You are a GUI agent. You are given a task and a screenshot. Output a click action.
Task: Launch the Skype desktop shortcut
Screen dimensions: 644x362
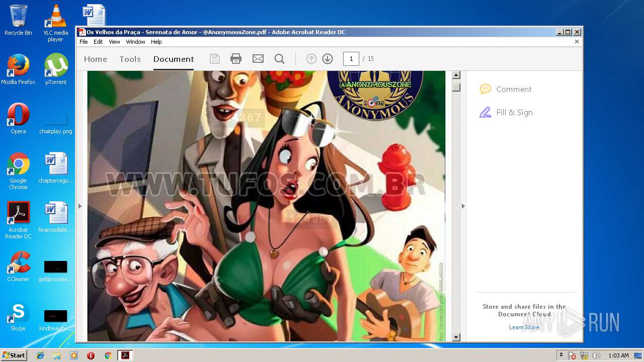[18, 316]
